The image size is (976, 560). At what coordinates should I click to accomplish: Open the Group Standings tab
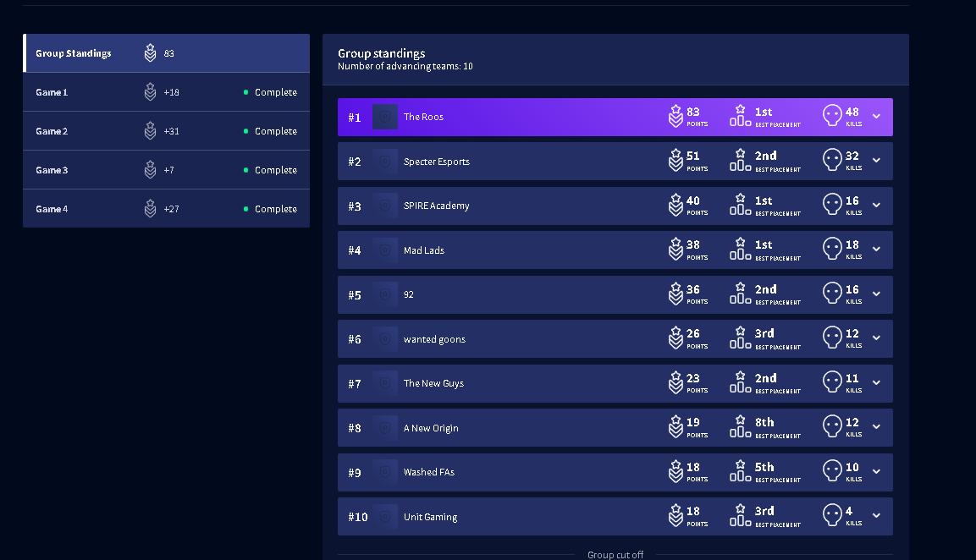(x=166, y=53)
